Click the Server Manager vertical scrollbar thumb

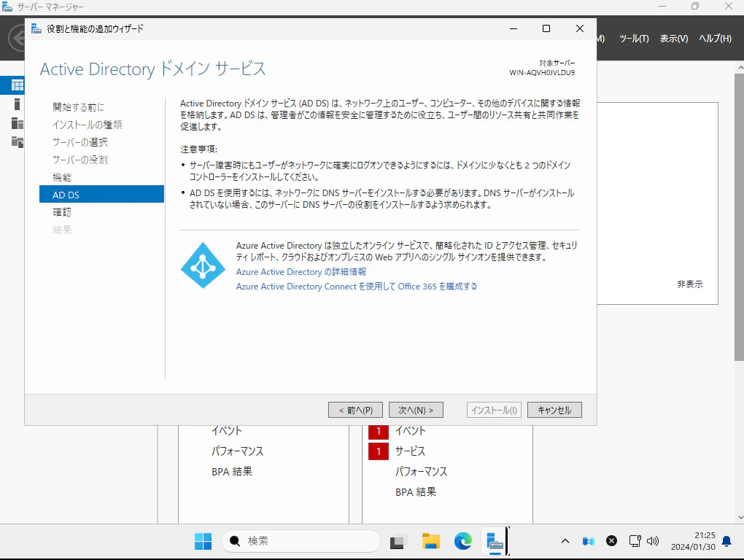coord(739,217)
